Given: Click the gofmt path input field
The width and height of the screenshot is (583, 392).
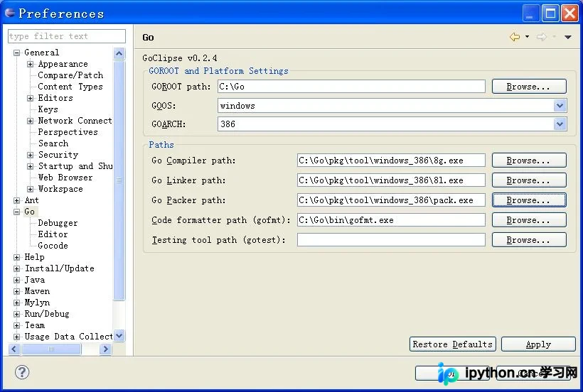Looking at the screenshot, I should 391,220.
